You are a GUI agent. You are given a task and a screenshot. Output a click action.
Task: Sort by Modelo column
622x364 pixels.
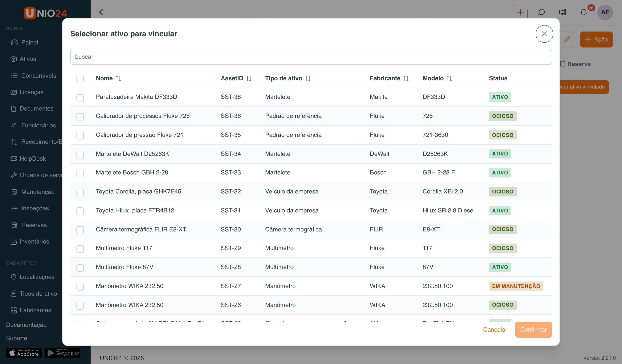[449, 78]
